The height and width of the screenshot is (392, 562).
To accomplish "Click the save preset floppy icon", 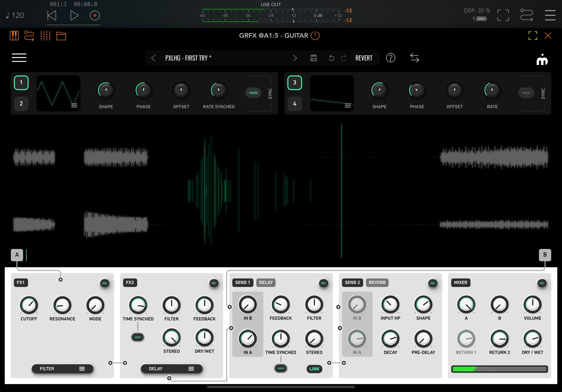I will [x=314, y=58].
